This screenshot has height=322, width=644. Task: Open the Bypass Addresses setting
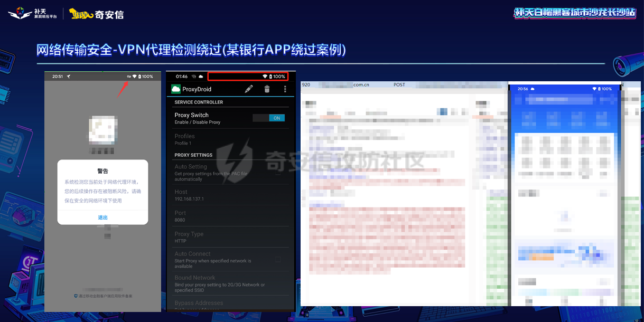pos(211,302)
